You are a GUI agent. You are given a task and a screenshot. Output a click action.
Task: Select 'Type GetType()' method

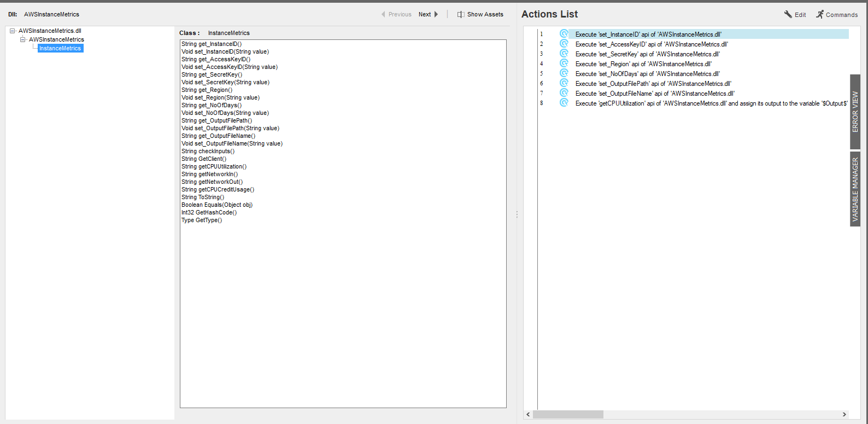coord(202,220)
